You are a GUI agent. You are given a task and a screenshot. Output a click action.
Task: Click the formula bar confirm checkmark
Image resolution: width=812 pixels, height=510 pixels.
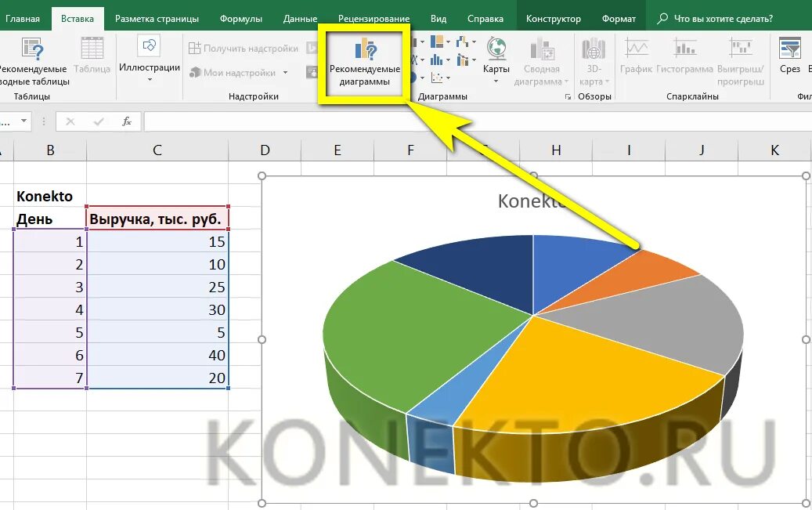pos(99,121)
